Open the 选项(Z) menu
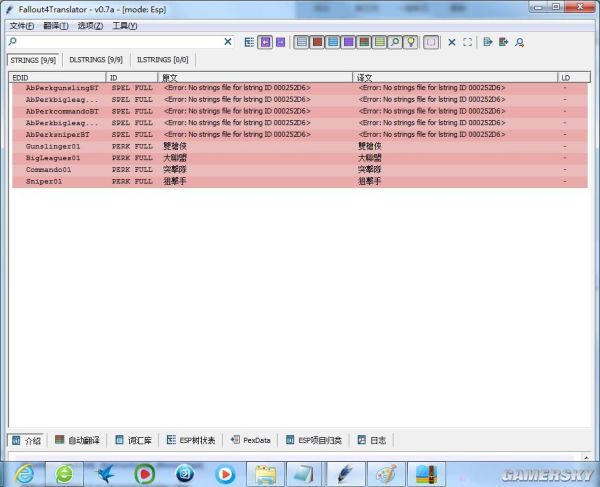 pos(90,26)
